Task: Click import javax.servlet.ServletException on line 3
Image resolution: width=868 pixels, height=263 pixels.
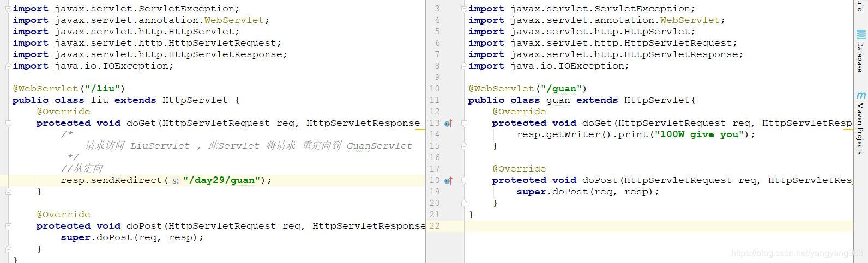Action: point(582,9)
